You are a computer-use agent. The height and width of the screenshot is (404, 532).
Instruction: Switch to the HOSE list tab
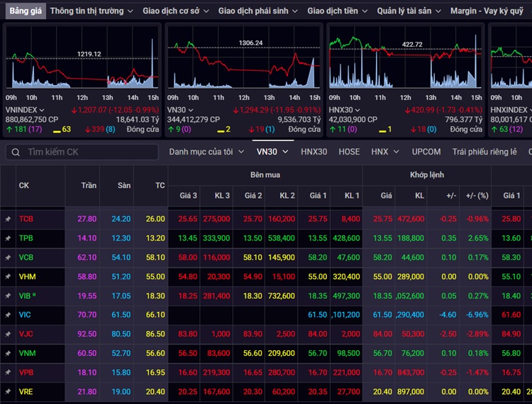(349, 152)
